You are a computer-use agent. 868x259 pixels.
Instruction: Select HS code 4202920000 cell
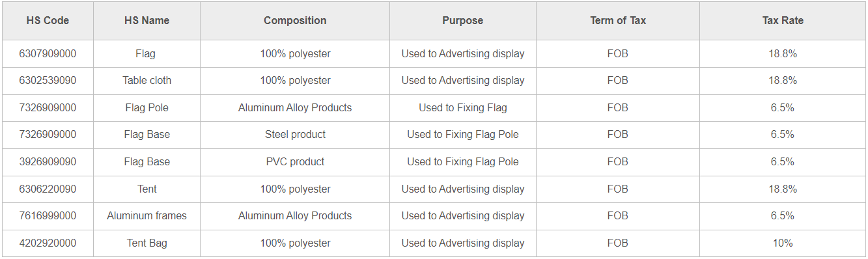click(x=48, y=243)
